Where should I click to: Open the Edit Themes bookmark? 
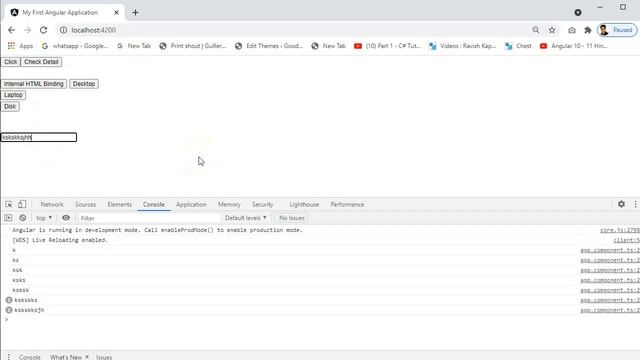pyautogui.click(x=269, y=46)
